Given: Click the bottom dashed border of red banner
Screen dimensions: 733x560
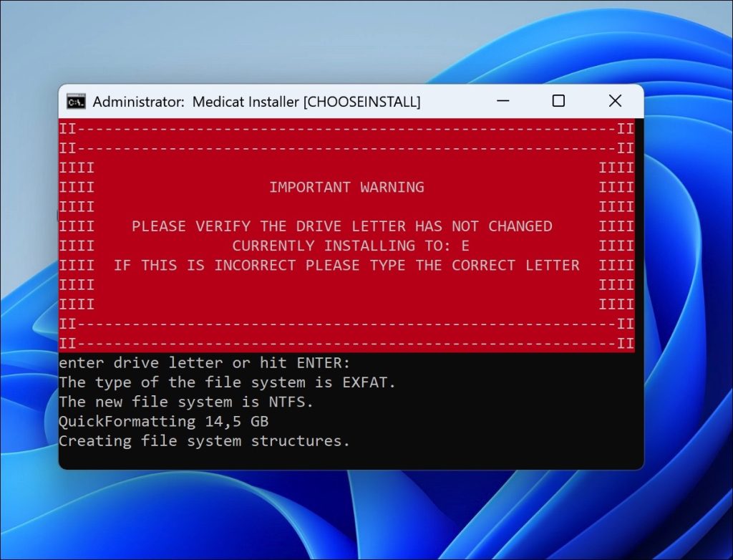Looking at the screenshot, I should click(x=346, y=344).
